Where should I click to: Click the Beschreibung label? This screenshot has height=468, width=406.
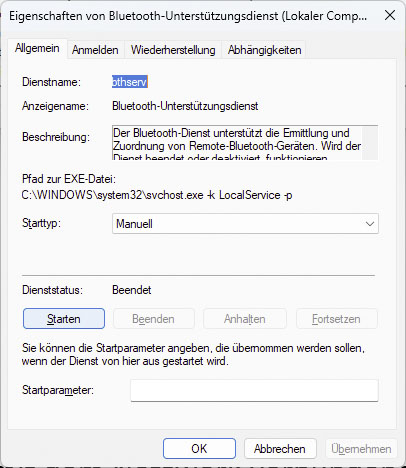pyautogui.click(x=56, y=137)
